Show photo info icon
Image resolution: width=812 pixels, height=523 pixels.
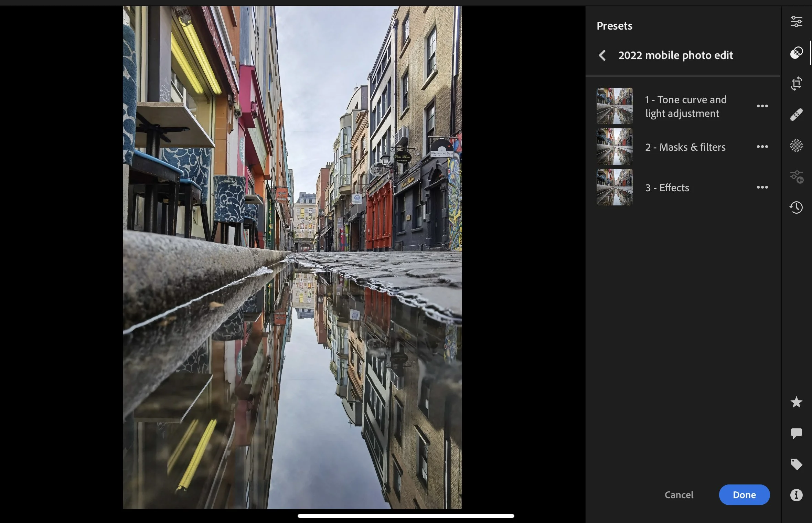796,495
